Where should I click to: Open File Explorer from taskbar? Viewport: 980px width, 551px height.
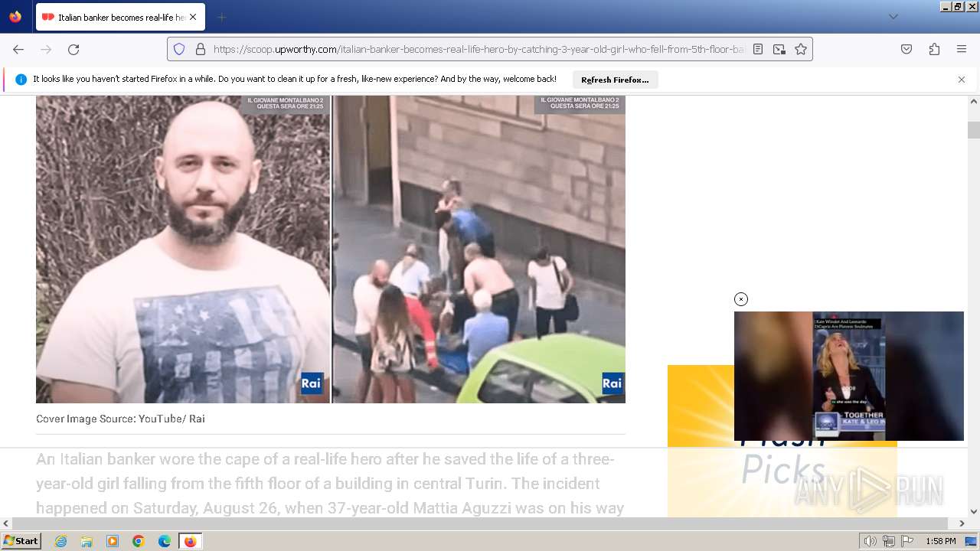click(x=87, y=541)
